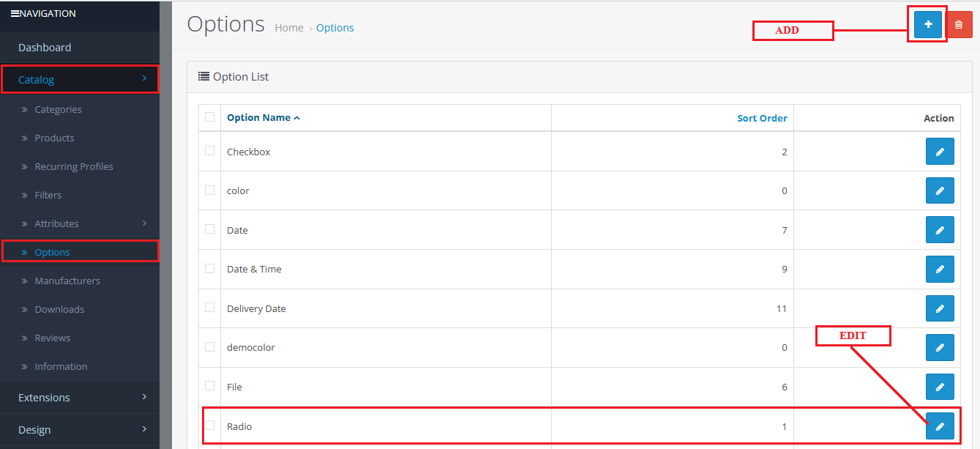Expand the Extensions menu chevron
This screenshot has height=449, width=980.
tap(144, 397)
